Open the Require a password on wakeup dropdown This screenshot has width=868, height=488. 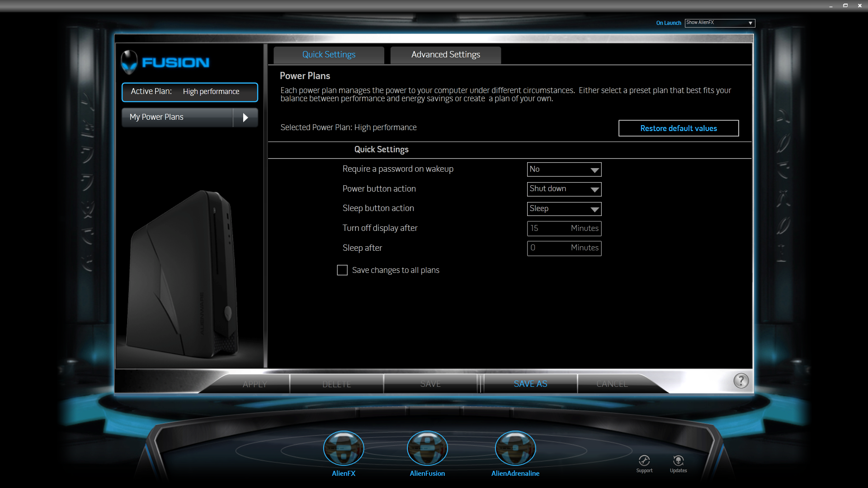564,169
